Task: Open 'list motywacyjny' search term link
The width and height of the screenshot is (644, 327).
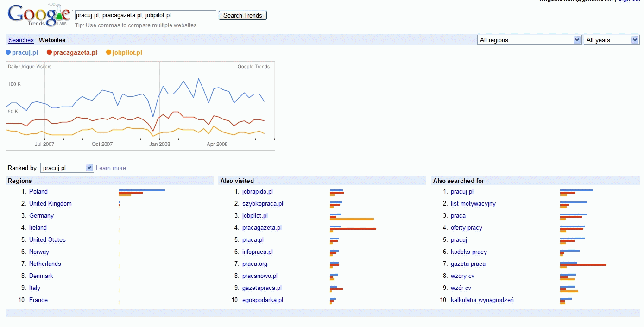Action: click(x=473, y=204)
